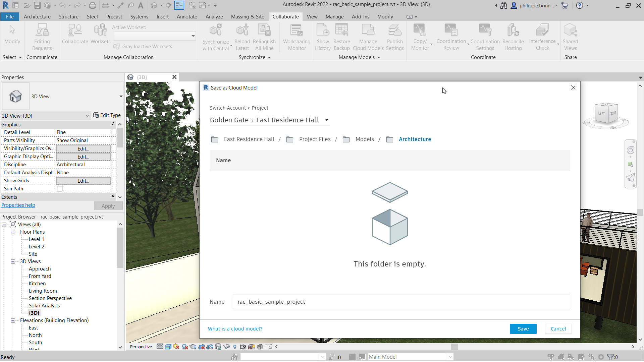Open the Manage ribbon tab
The height and width of the screenshot is (362, 644).
334,17
